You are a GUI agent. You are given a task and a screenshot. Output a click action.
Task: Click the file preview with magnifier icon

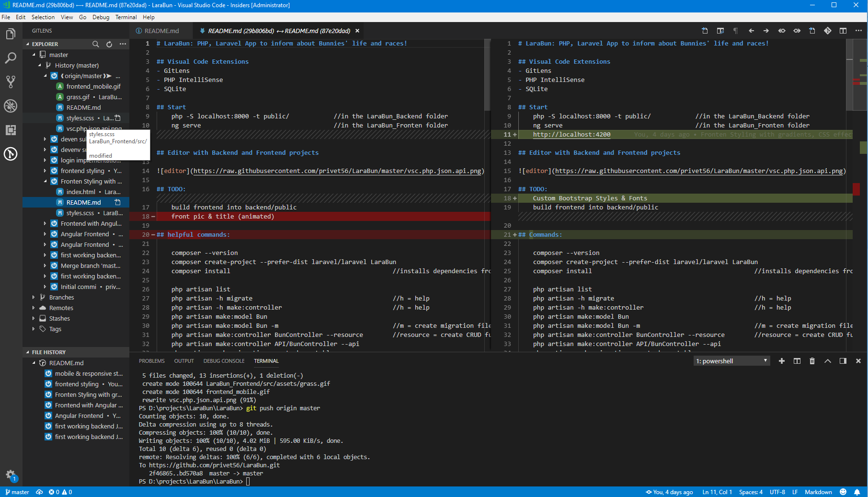pos(720,31)
